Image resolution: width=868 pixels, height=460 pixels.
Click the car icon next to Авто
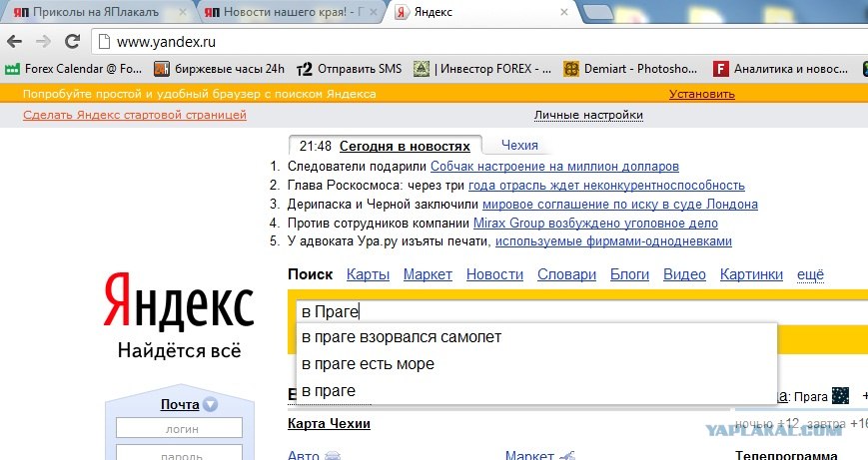(x=333, y=456)
